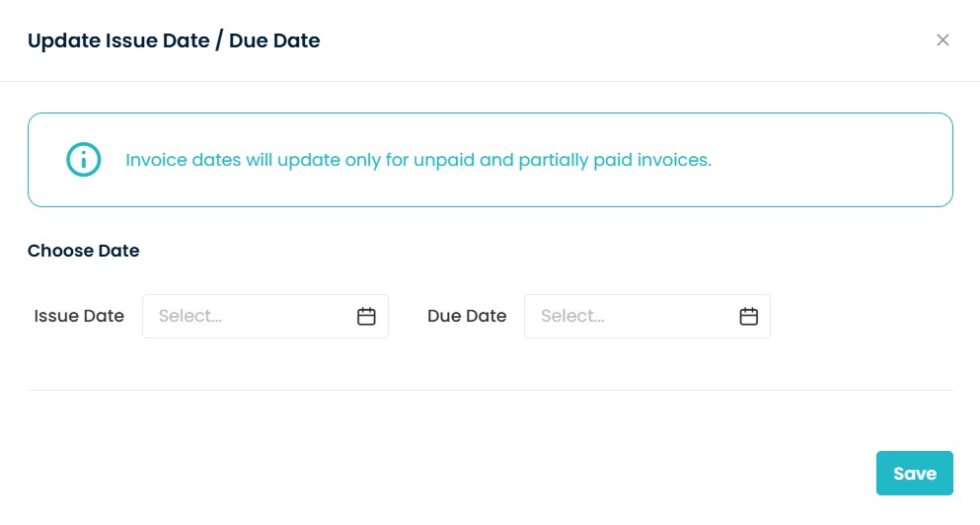Click the 'Due Date' part of the title
980x525 pixels.
pyautogui.click(x=274, y=40)
